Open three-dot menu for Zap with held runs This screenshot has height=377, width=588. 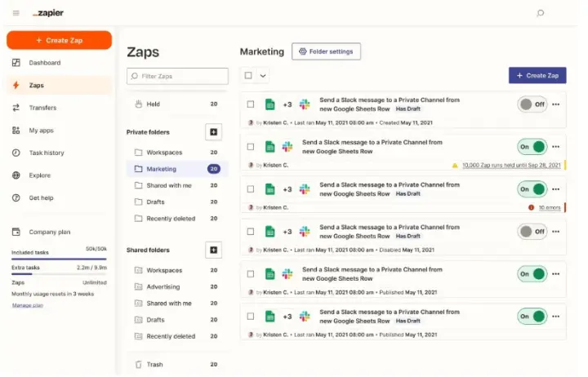coord(556,147)
